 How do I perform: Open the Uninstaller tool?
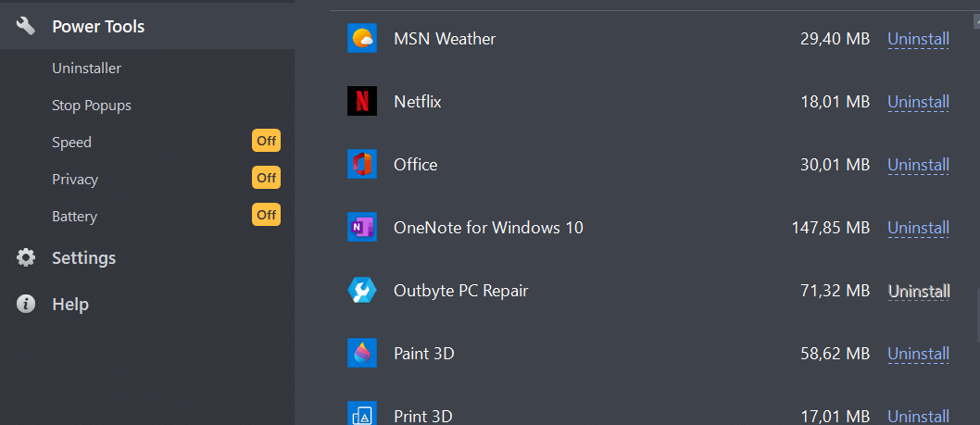[87, 69]
